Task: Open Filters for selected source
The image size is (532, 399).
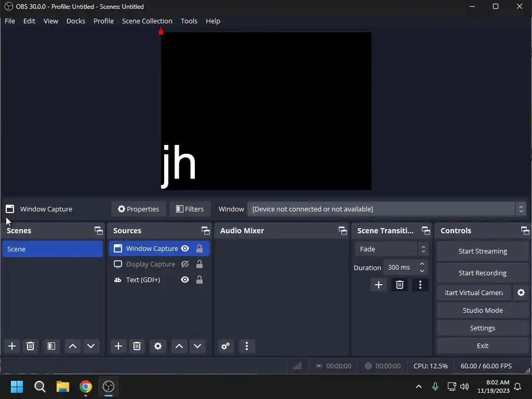Action: [190, 209]
